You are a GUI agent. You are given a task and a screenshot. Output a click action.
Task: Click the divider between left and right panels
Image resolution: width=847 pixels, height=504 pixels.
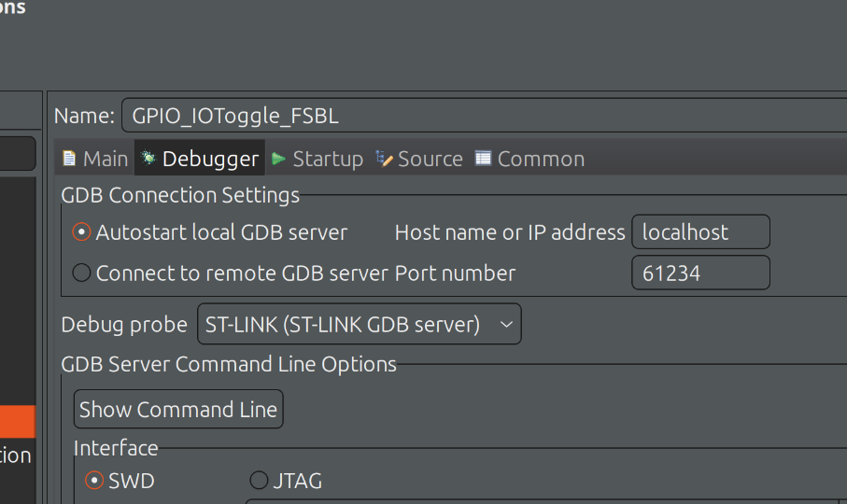[43, 299]
